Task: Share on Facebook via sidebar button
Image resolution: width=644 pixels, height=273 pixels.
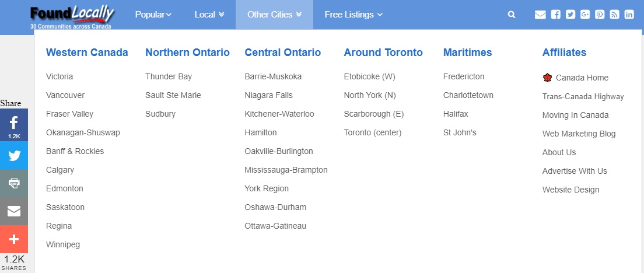Action: tap(14, 125)
